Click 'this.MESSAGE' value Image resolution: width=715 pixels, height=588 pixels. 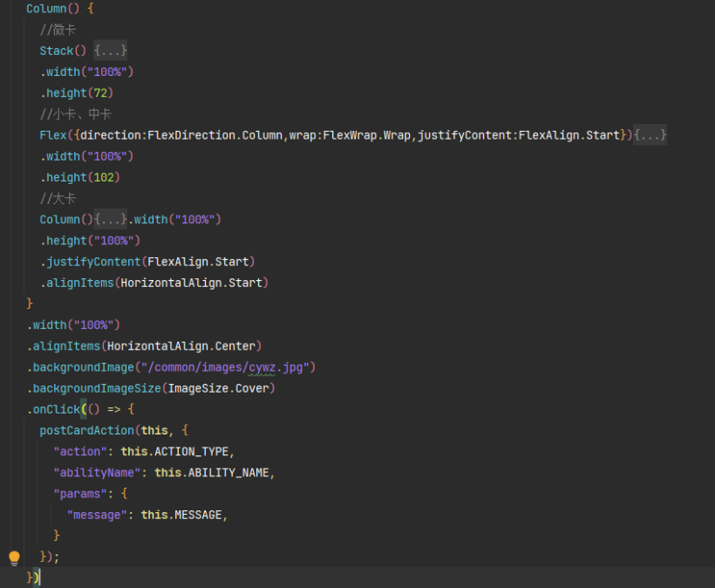click(181, 515)
